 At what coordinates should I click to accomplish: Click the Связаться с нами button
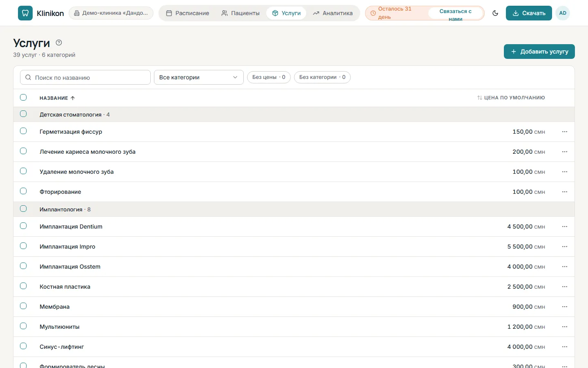pyautogui.click(x=455, y=13)
